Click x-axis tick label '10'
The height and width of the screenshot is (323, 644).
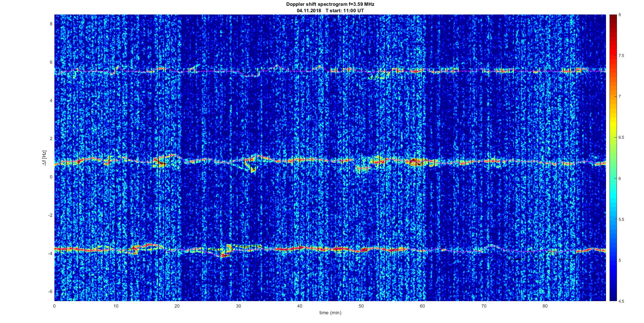click(x=116, y=306)
